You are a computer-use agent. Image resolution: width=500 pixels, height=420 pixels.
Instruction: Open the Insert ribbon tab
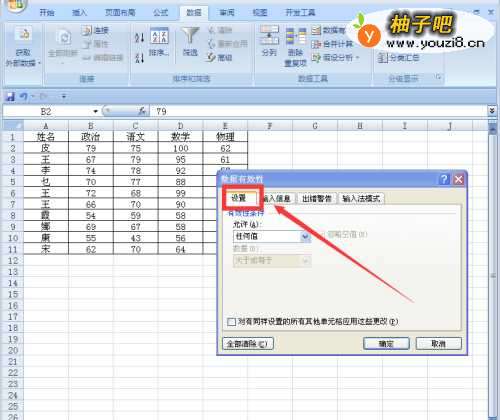(79, 13)
